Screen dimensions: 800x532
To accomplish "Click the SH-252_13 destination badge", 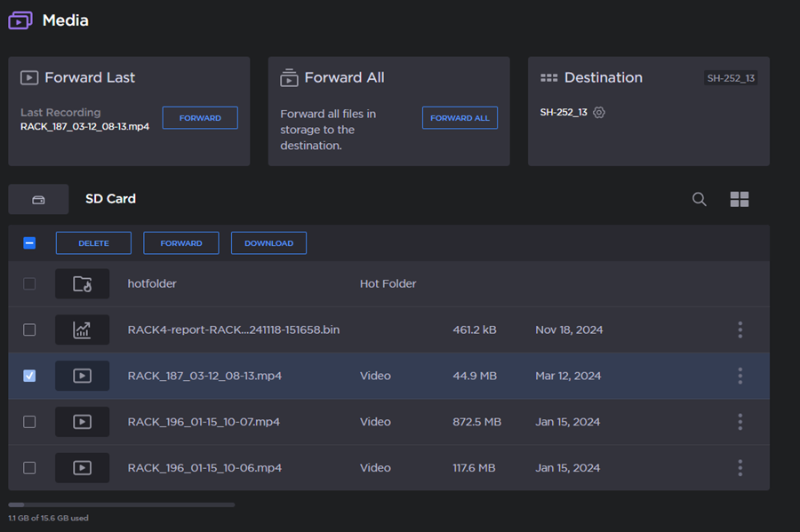I will coord(731,78).
